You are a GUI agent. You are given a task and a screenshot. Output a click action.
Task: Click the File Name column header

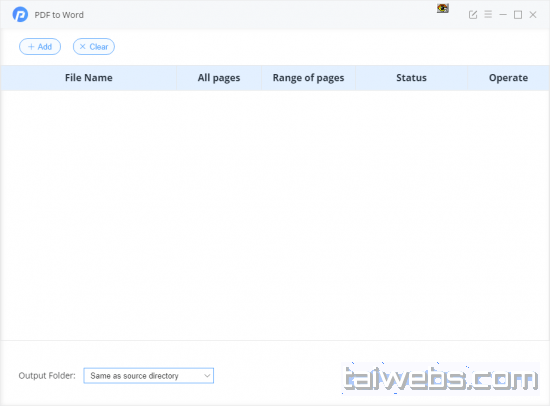(89, 78)
